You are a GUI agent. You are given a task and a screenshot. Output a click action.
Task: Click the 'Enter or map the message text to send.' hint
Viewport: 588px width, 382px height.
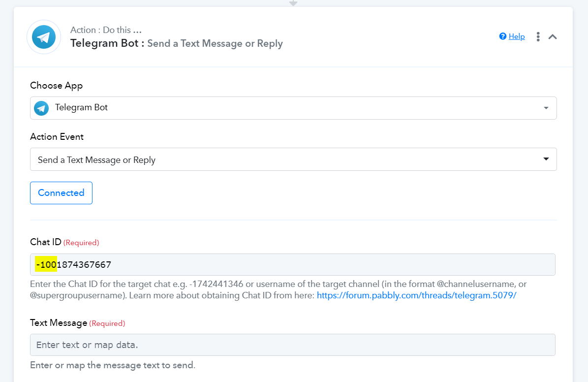point(113,365)
